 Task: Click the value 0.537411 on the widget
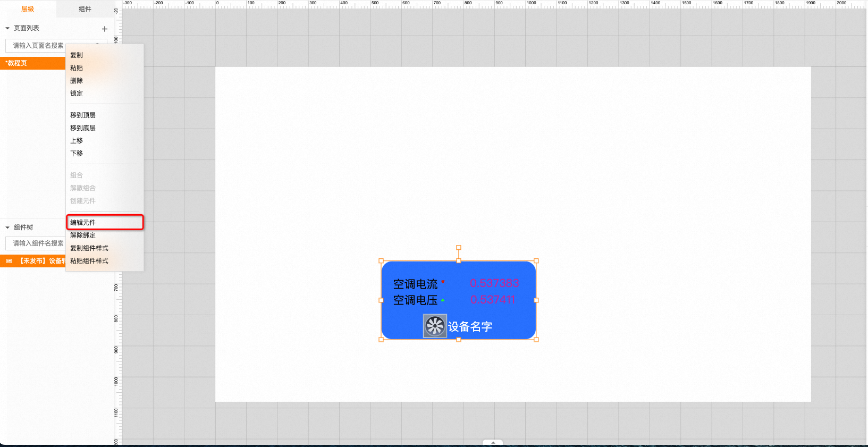[493, 300]
